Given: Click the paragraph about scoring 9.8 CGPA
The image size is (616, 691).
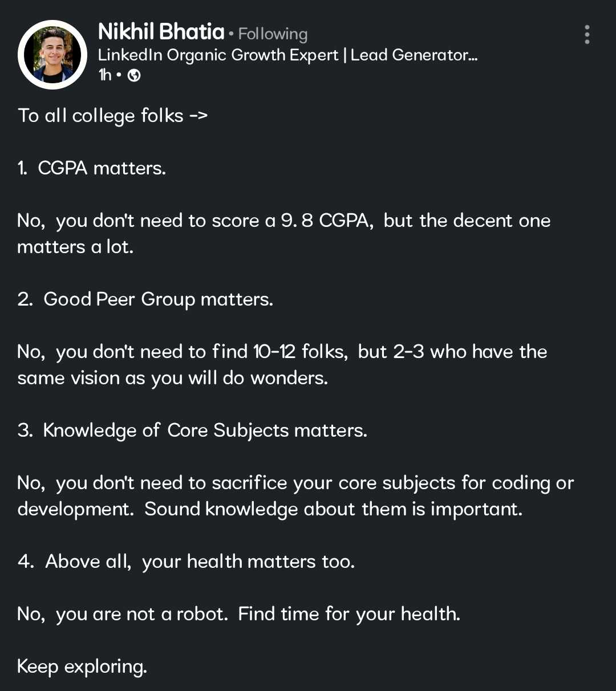Looking at the screenshot, I should click(x=283, y=221).
